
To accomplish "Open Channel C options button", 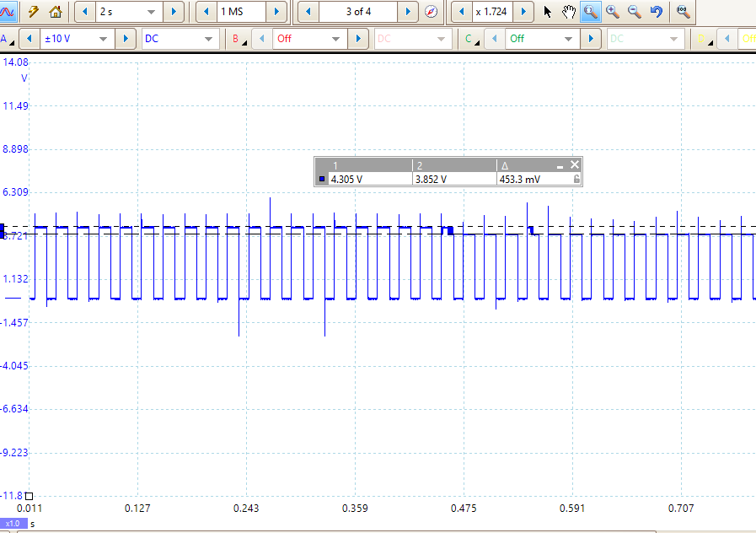I will [469, 39].
